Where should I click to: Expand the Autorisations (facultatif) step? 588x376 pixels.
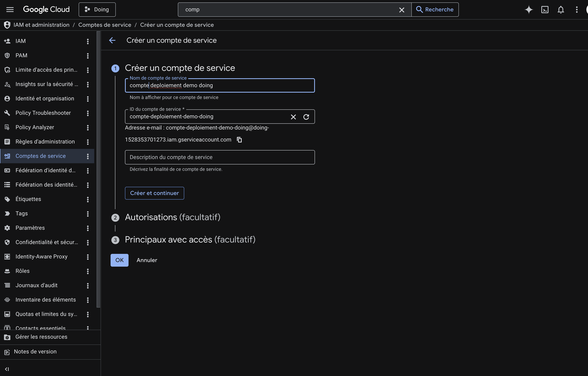172,217
